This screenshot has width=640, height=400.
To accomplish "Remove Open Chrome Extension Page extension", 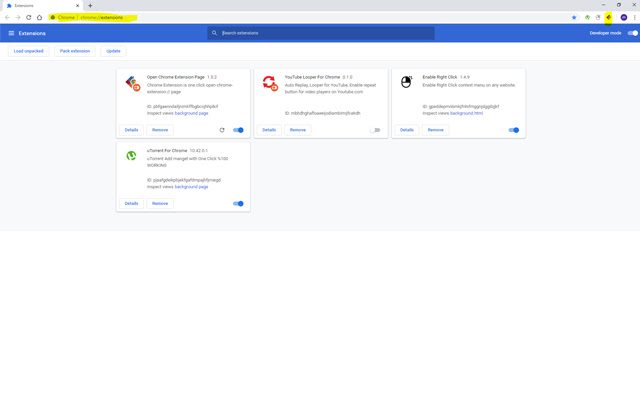I will [160, 130].
